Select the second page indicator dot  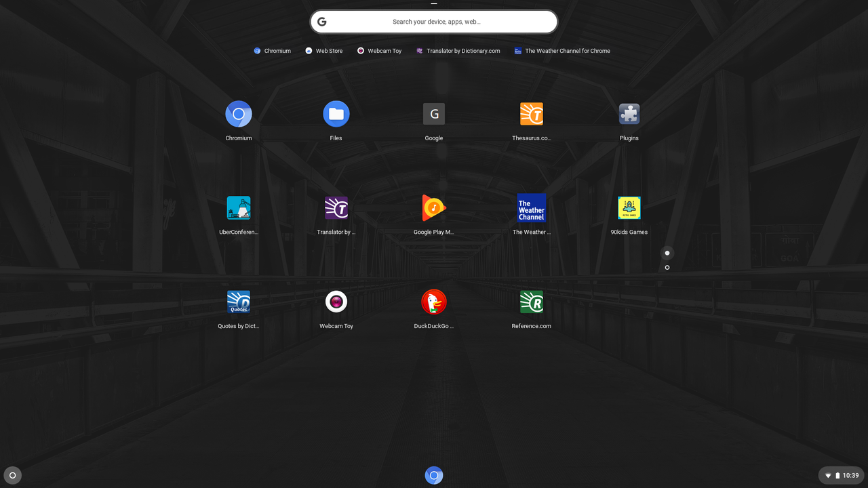(667, 267)
